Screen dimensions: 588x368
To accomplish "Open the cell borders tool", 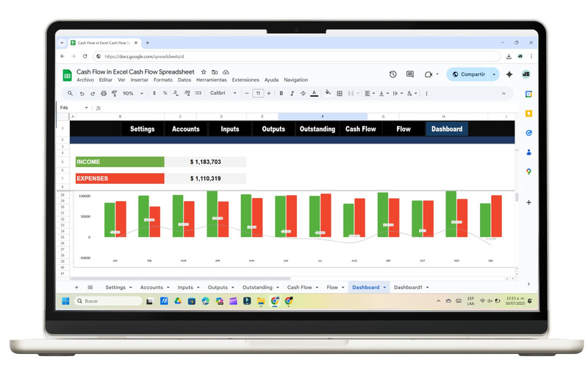I will point(340,93).
